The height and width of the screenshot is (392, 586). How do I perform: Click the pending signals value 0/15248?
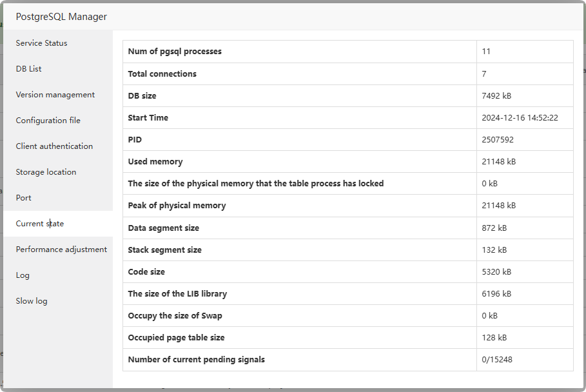497,360
